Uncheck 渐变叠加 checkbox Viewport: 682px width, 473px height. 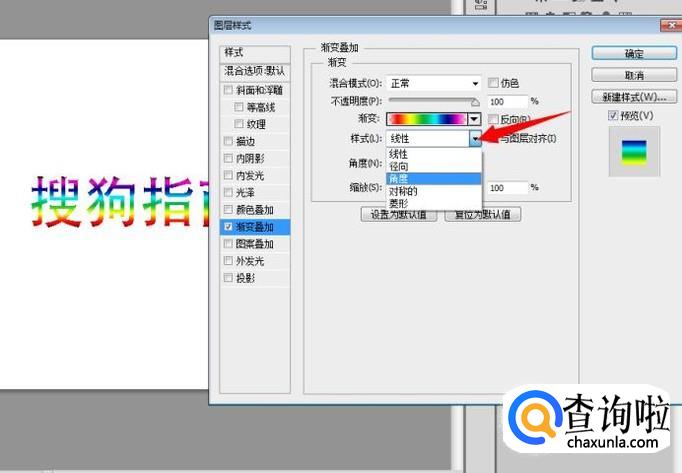(x=228, y=227)
